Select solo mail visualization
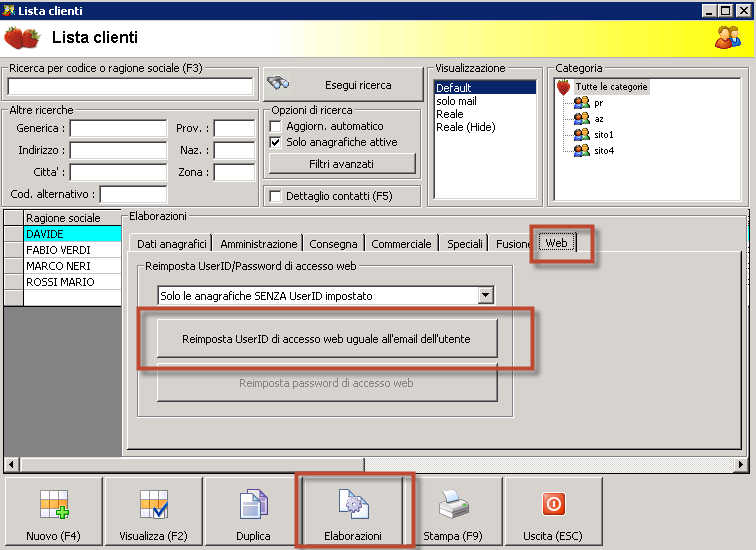The width and height of the screenshot is (756, 550). pos(485,101)
